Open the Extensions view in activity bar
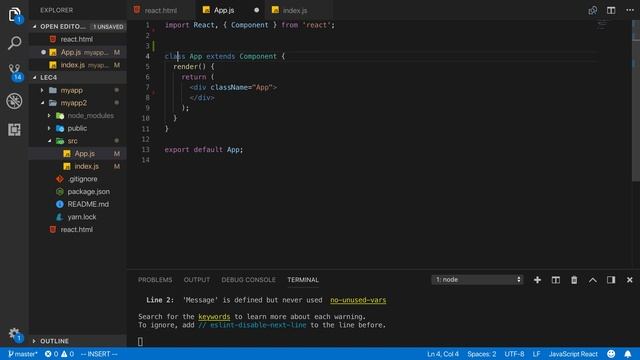Image resolution: width=640 pixels, height=360 pixels. pos(14,129)
